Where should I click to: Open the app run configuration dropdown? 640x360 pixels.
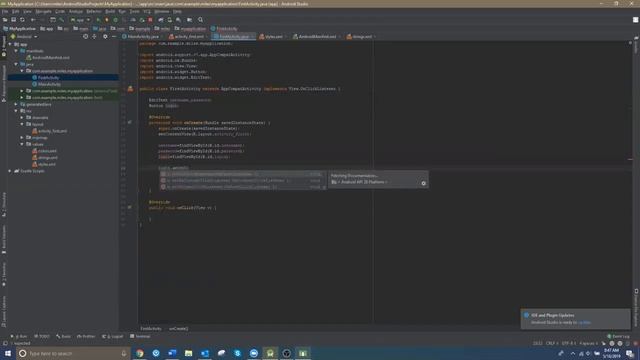80,20
